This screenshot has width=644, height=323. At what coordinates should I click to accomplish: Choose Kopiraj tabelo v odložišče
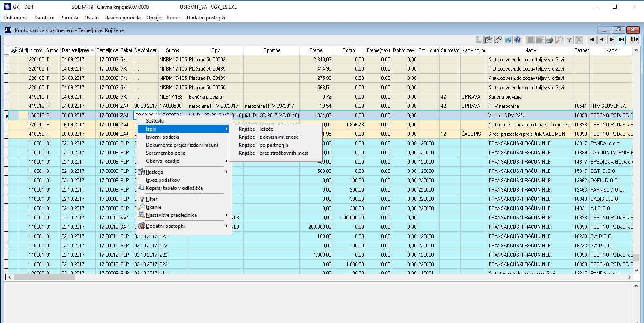pyautogui.click(x=174, y=188)
